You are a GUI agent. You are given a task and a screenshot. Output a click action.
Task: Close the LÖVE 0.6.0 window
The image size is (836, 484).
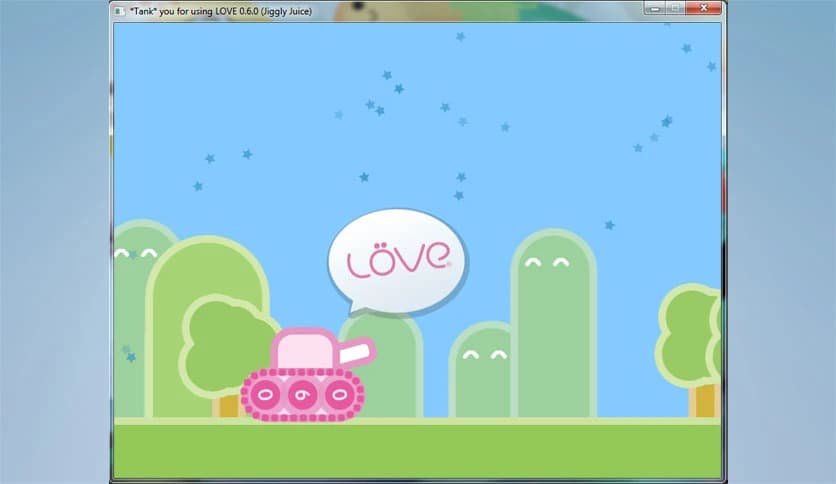(703, 7)
